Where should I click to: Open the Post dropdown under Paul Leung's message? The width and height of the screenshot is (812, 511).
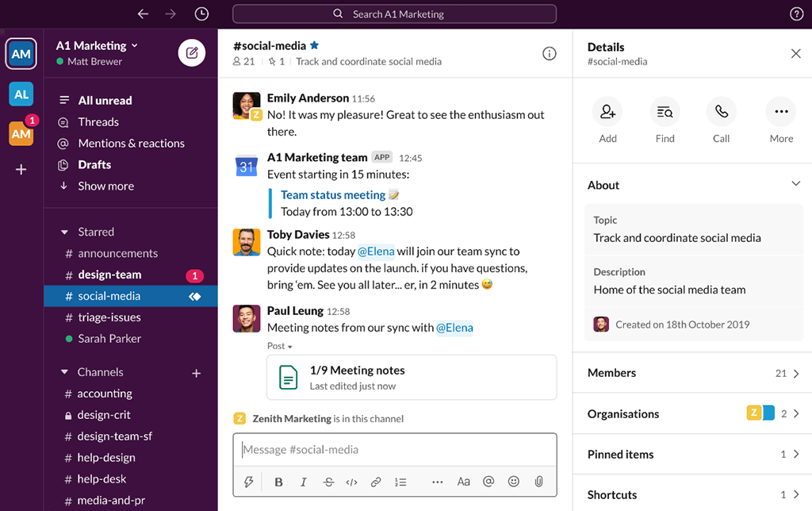(x=279, y=346)
